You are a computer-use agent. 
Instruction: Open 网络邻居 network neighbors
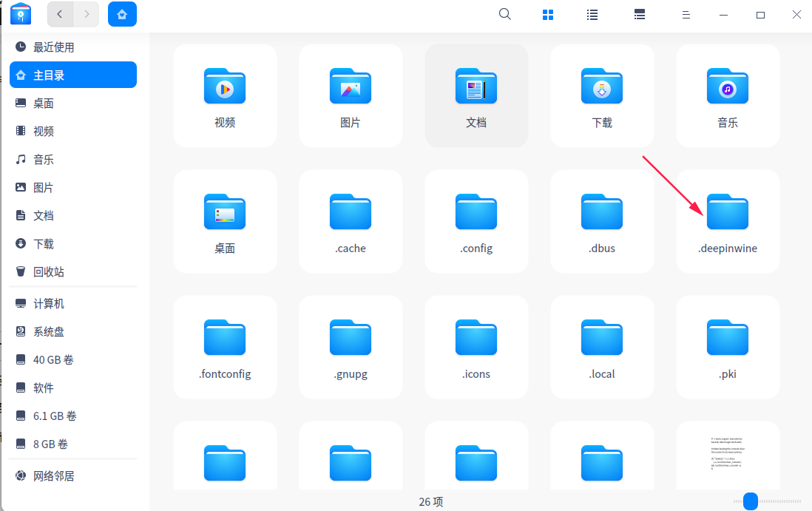point(53,476)
